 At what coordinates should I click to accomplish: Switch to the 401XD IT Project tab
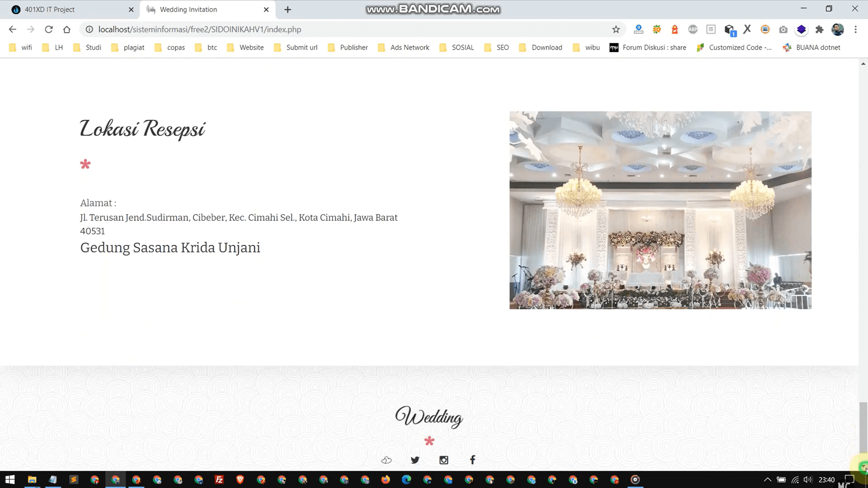click(x=68, y=9)
